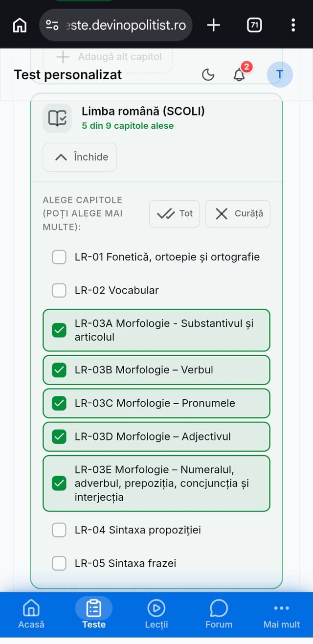This screenshot has width=313, height=644.
Task: Toggle dark mode moon icon
Action: 208,75
